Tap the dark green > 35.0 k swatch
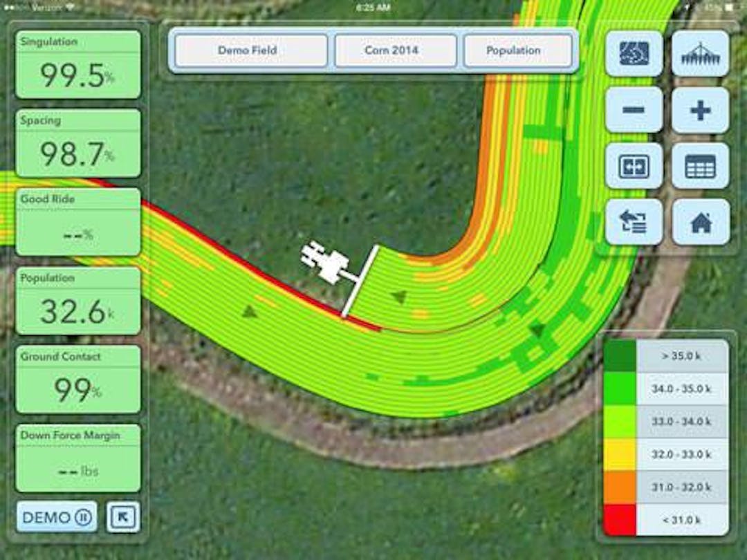747x560 pixels. [x=620, y=356]
